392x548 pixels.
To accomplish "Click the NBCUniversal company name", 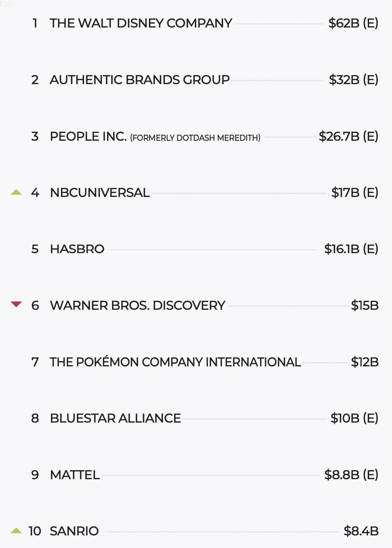I will pos(100,193).
